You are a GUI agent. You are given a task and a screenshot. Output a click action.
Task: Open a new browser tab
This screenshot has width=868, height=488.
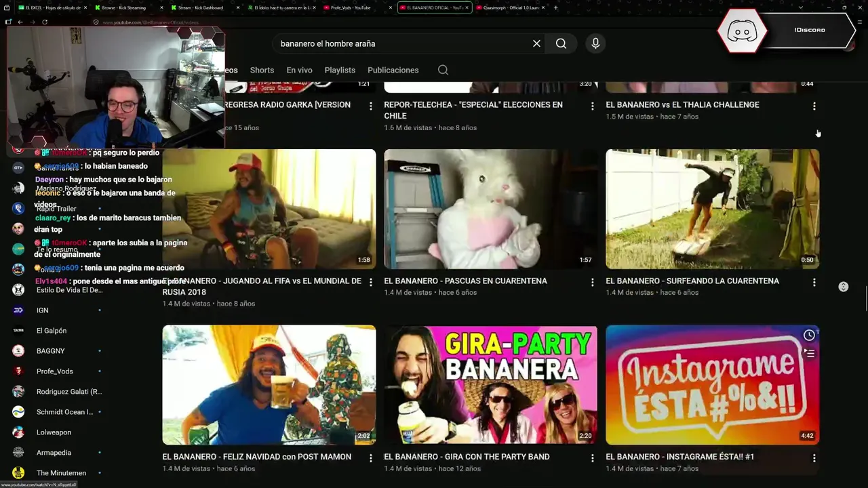(556, 7)
